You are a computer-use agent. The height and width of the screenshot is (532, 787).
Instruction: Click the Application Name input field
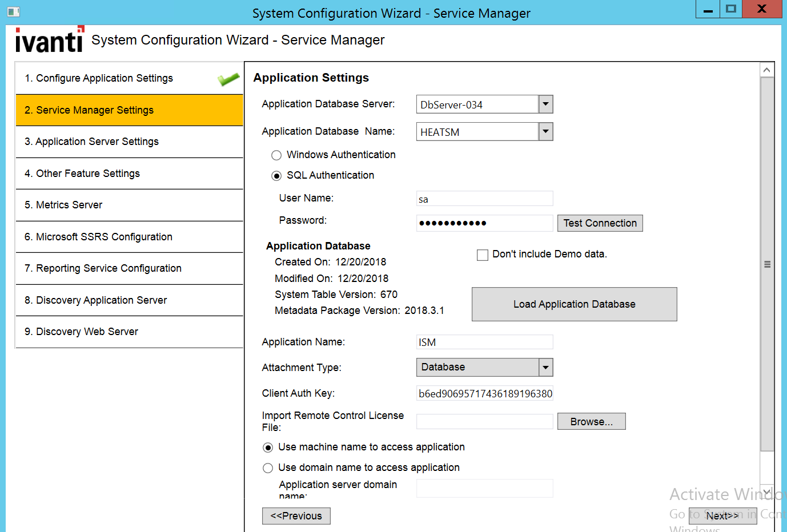coord(484,341)
